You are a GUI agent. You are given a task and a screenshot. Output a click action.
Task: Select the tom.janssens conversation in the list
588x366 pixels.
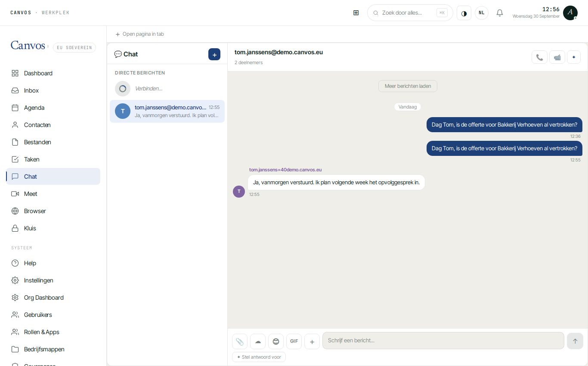(167, 111)
